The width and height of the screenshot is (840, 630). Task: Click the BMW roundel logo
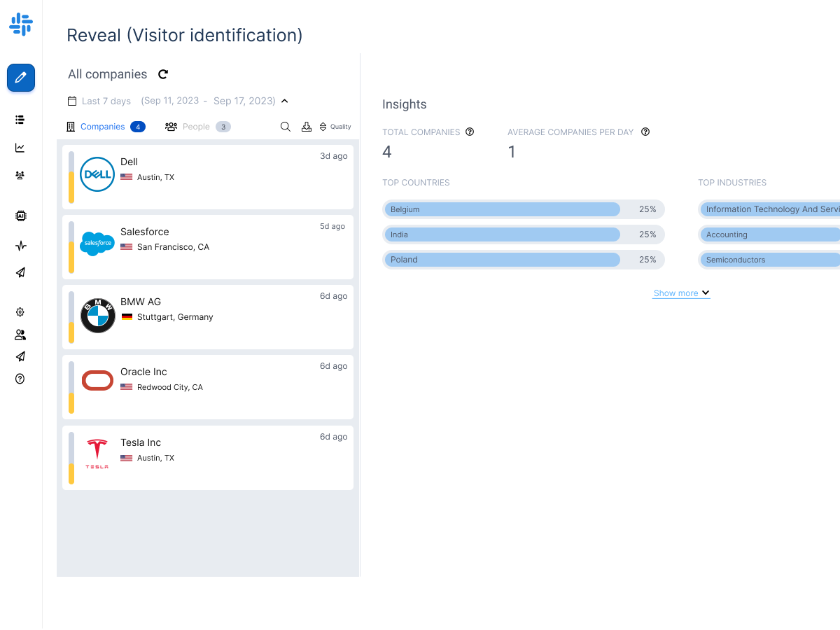click(97, 315)
